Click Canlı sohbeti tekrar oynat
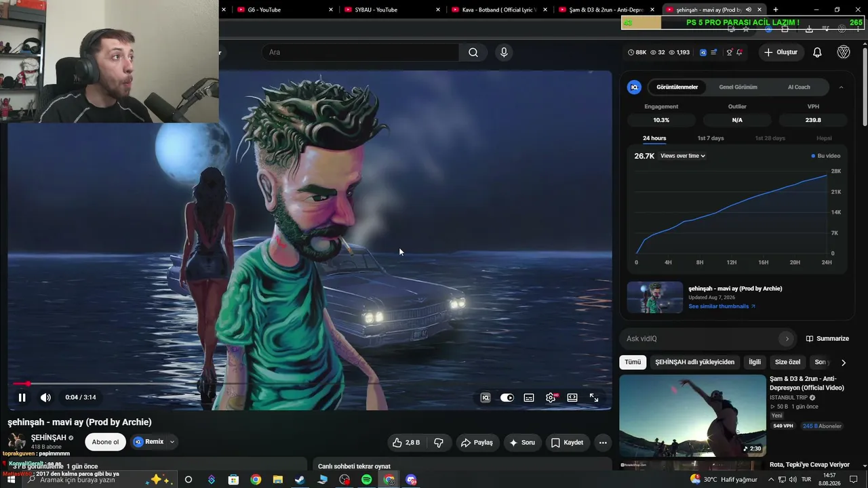Viewport: 868px width, 488px height. pyautogui.click(x=354, y=466)
